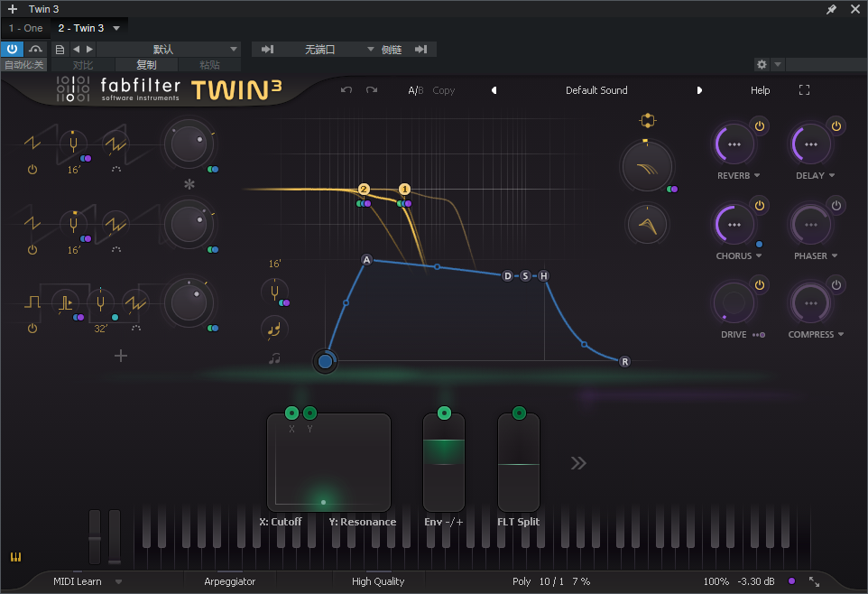Image resolution: width=868 pixels, height=594 pixels.
Task: Toggle oscillator 1 power button
Action: [32, 170]
